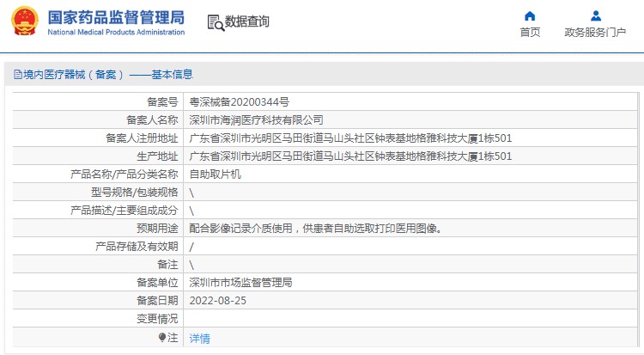Select the 备案号 label cell
The width and height of the screenshot is (644, 355).
pyautogui.click(x=162, y=101)
